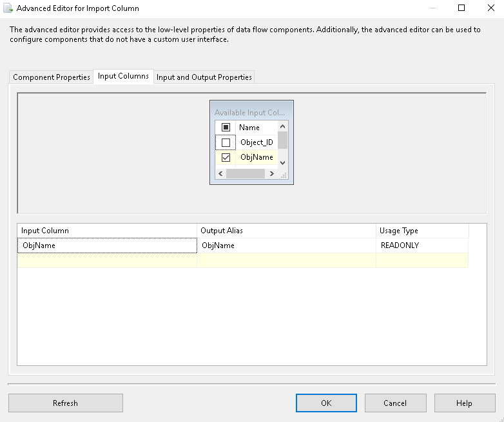Screen dimensions: 504x422
Task: Close the Advanced Editor window
Action: (489, 8)
